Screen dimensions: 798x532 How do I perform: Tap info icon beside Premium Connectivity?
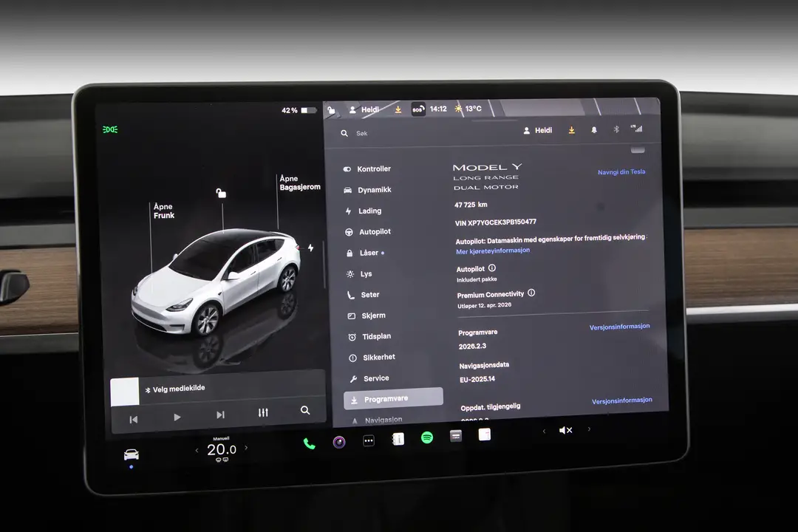[531, 293]
